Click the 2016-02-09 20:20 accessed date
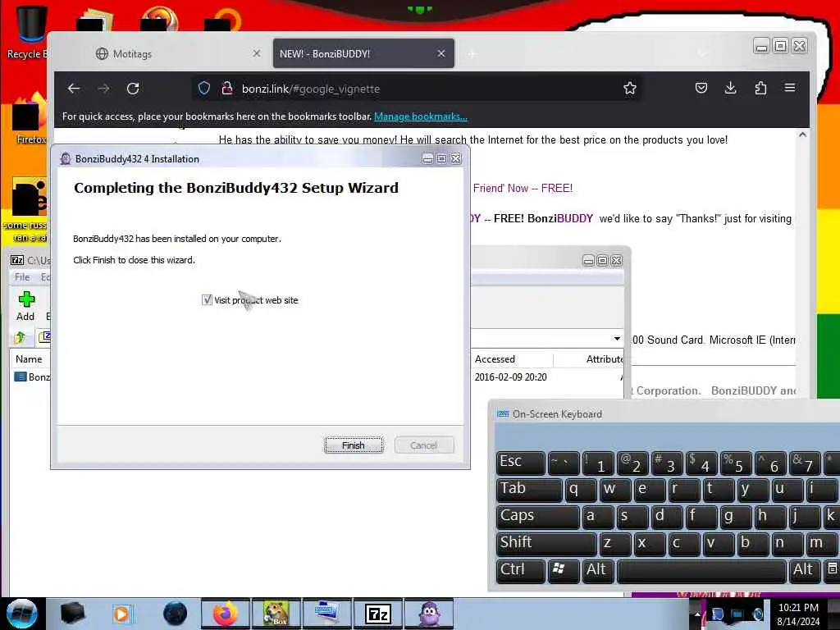Viewport: 840px width, 630px height. (510, 377)
